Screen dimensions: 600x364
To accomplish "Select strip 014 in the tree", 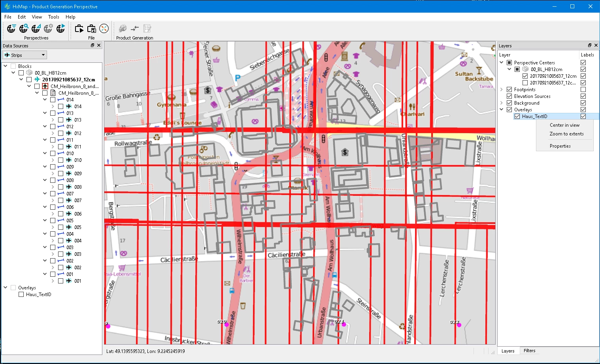I will point(70,100).
